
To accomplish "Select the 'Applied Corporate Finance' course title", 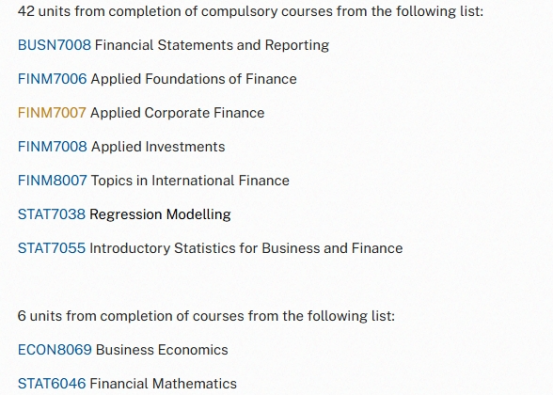I will [177, 113].
